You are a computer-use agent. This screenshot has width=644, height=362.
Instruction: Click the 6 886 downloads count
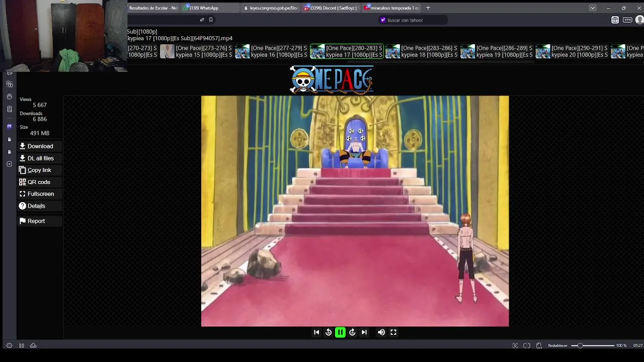coord(39,119)
